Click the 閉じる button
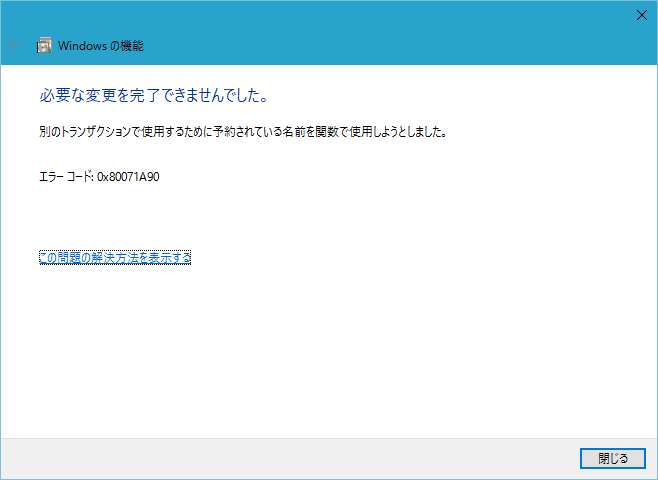The width and height of the screenshot is (658, 480). pos(613,458)
